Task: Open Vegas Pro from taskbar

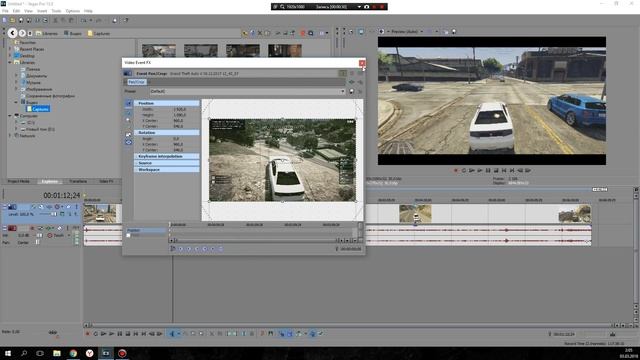Action: tap(106, 353)
